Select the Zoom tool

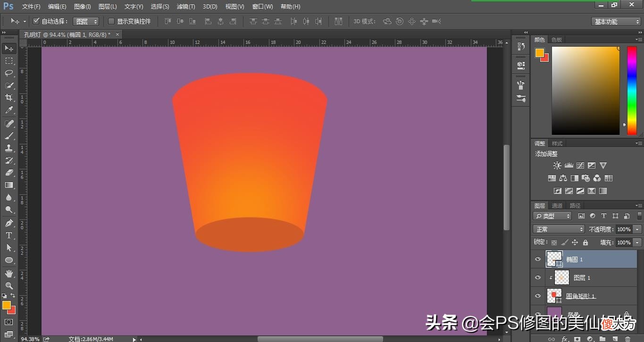[x=9, y=285]
